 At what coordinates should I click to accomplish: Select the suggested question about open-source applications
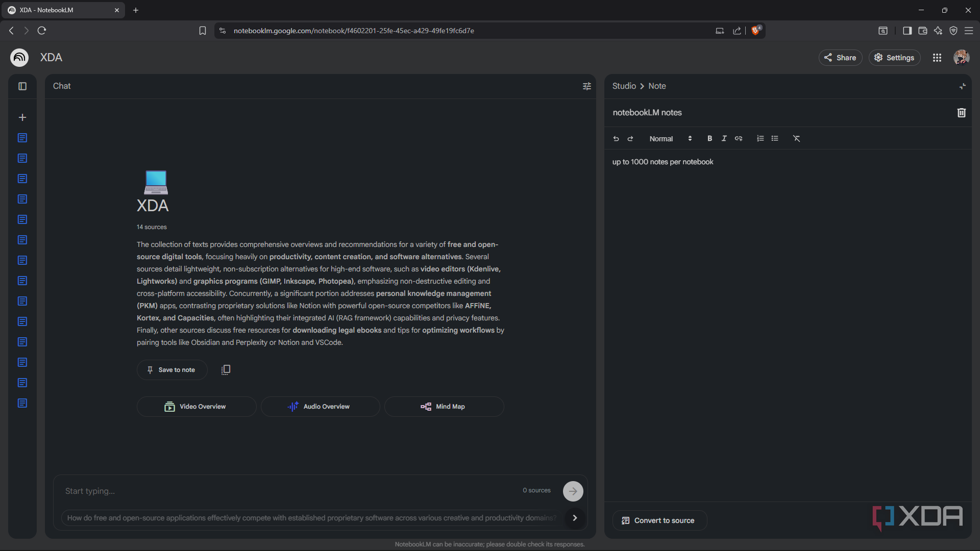312,518
